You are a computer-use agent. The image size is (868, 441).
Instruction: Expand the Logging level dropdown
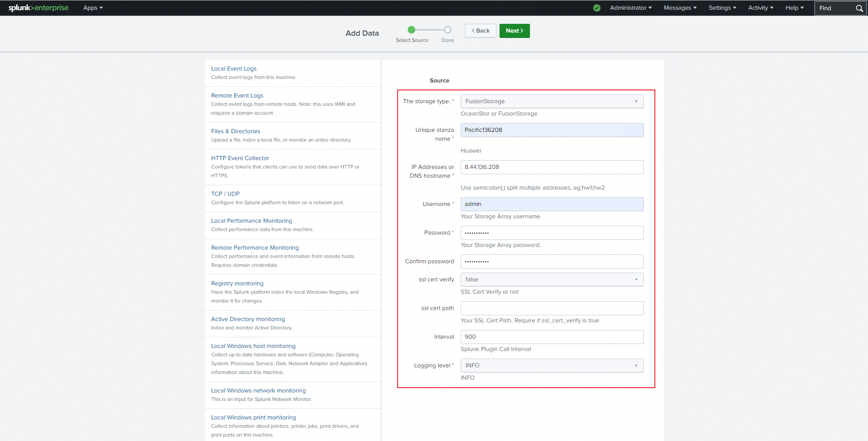tap(552, 366)
